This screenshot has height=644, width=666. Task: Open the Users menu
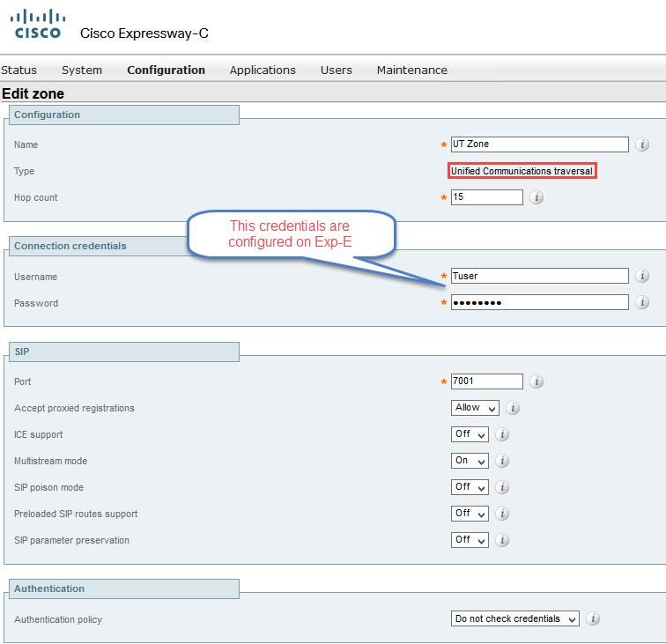(x=336, y=70)
